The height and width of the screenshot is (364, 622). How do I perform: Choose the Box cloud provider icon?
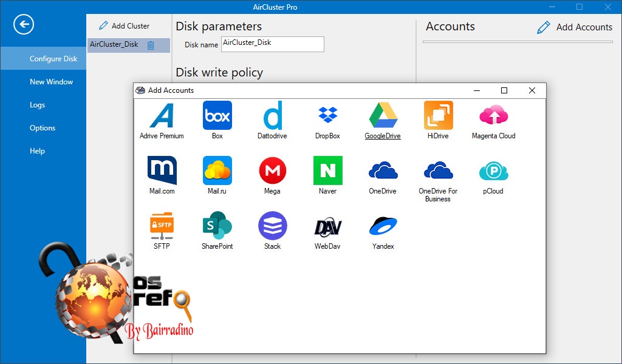click(217, 115)
